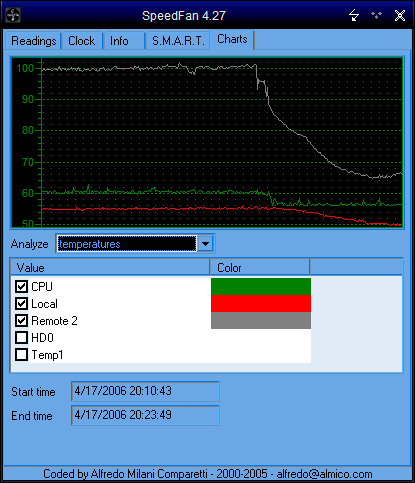Open the Analyze dropdown arrow
The image size is (415, 483).
pyautogui.click(x=205, y=244)
